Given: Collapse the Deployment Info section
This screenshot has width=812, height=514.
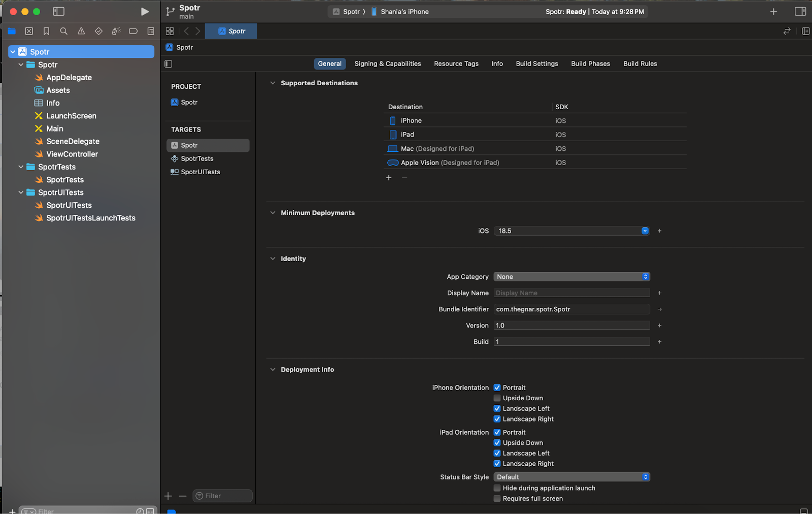Looking at the screenshot, I should click(273, 370).
